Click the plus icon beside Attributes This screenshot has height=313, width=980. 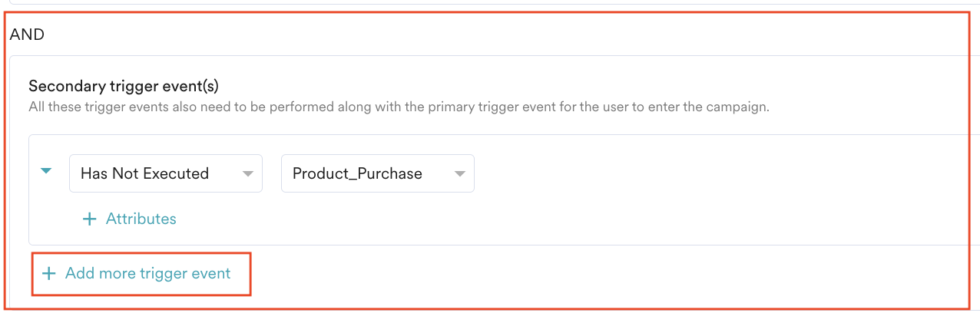click(x=90, y=219)
